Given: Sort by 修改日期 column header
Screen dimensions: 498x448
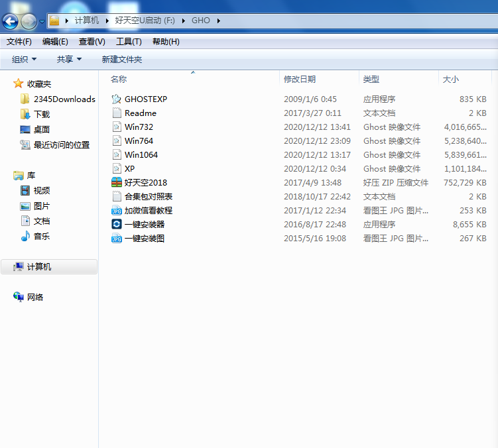Looking at the screenshot, I should click(300, 79).
